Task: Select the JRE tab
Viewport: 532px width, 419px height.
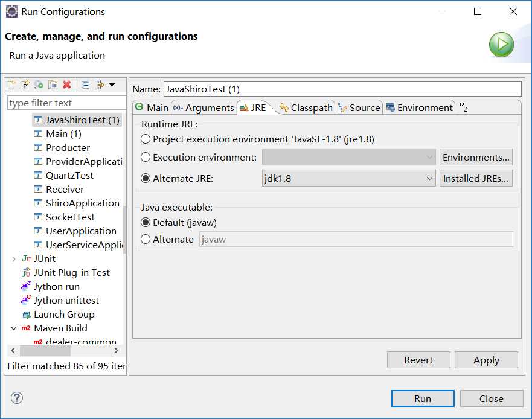Action: pos(254,107)
